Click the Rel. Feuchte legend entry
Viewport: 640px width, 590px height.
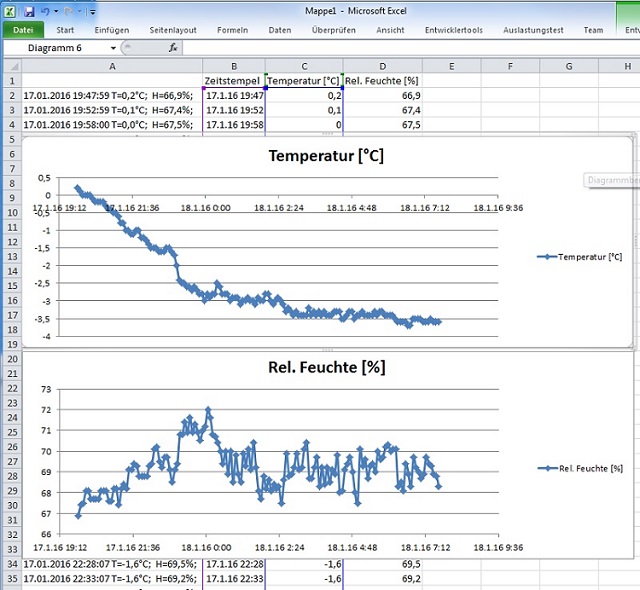click(590, 468)
